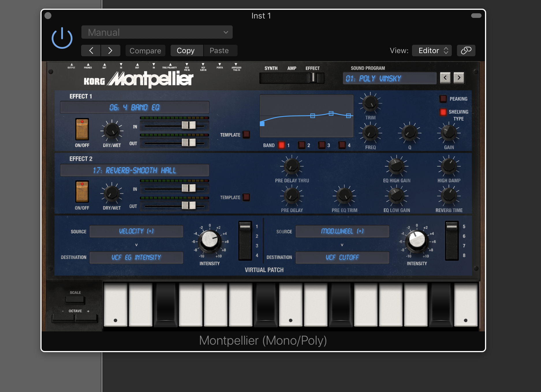Viewport: 541px width, 392px height.
Task: Click the Pre Delay knob
Action: pyautogui.click(x=292, y=195)
